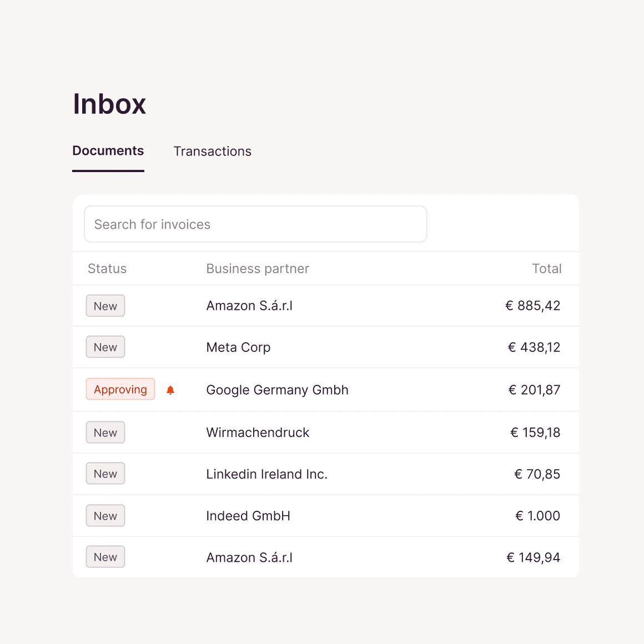644x644 pixels.
Task: Click the € 149,94 invoice amount
Action: 534,558
